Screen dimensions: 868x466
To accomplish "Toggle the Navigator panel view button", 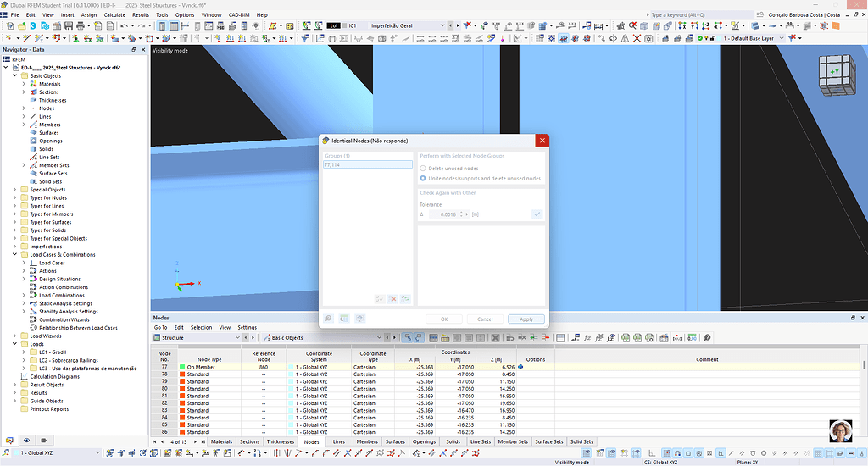I will pos(162,25).
